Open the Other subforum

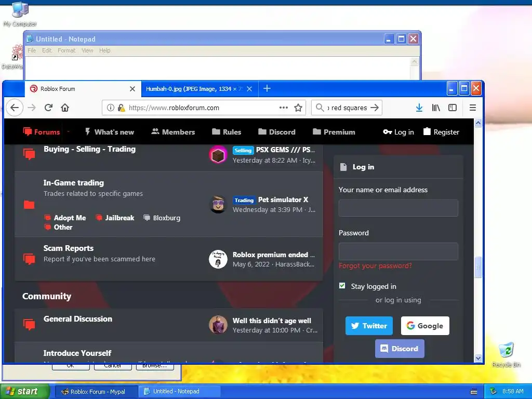click(63, 228)
